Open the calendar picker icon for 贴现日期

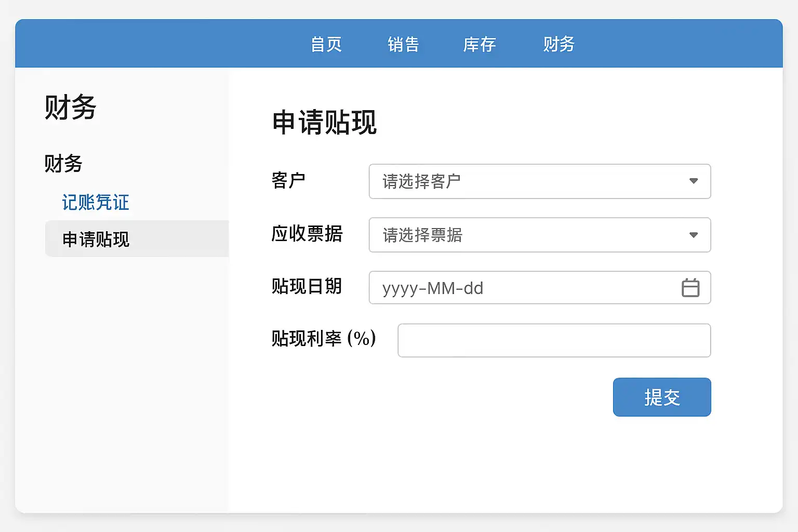pyautogui.click(x=690, y=288)
